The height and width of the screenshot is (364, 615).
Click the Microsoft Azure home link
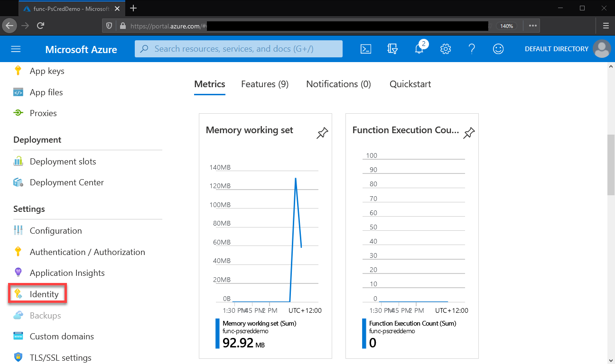click(x=81, y=49)
